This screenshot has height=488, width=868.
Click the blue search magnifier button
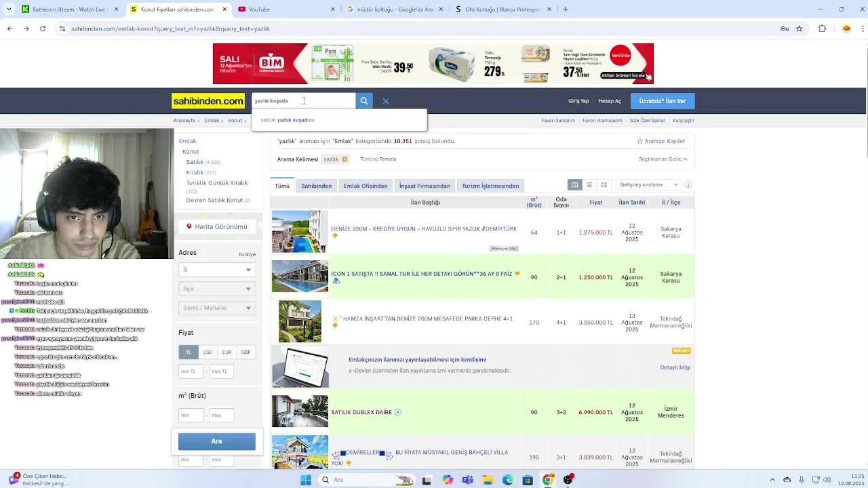[364, 101]
